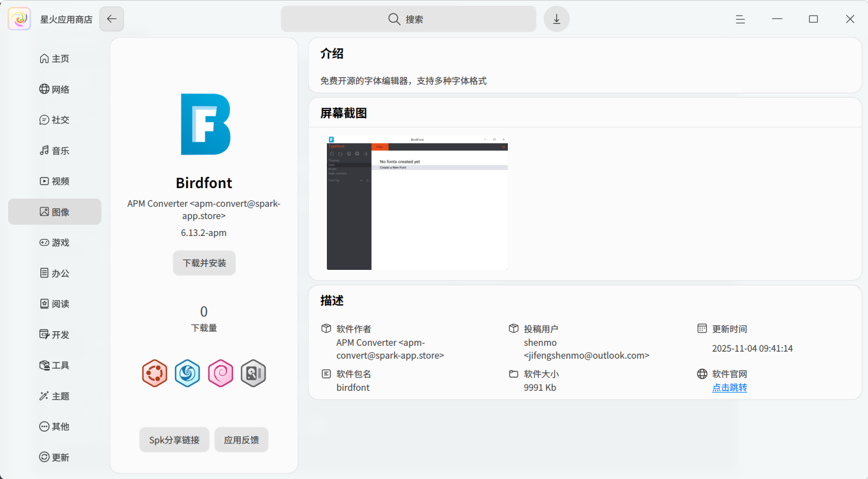Screen dimensions: 868x479
Task: Click the box icon beside 投稿用户
Action: tap(514, 329)
